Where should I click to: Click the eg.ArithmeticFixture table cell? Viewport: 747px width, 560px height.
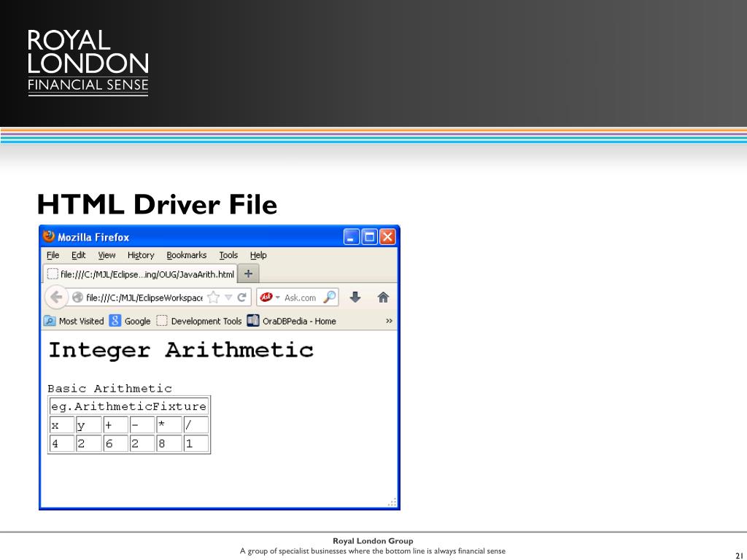[x=129, y=406]
